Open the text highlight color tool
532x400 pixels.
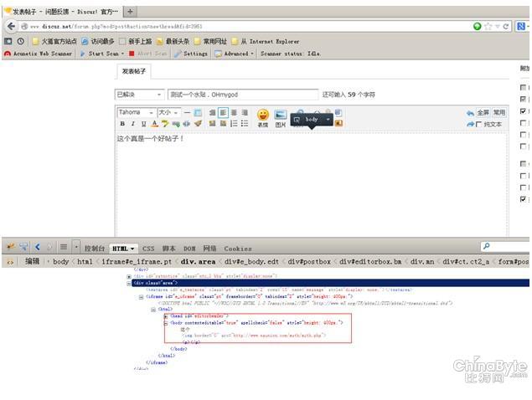tap(165, 124)
